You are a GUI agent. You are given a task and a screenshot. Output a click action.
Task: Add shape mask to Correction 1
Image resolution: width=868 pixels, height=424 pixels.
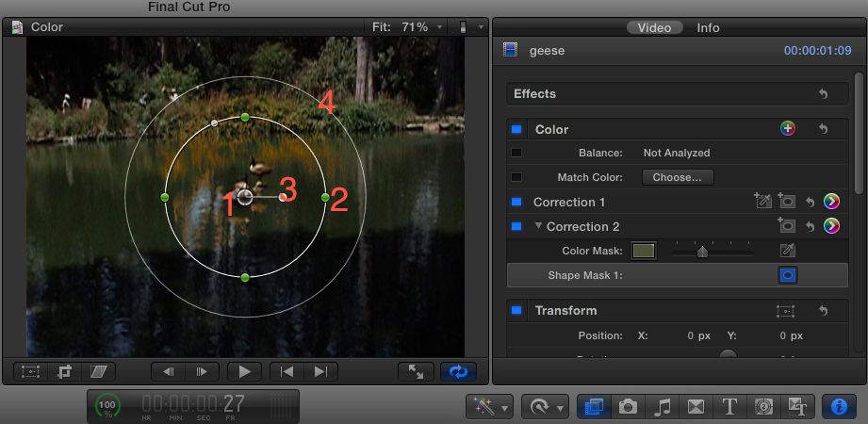pos(787,201)
